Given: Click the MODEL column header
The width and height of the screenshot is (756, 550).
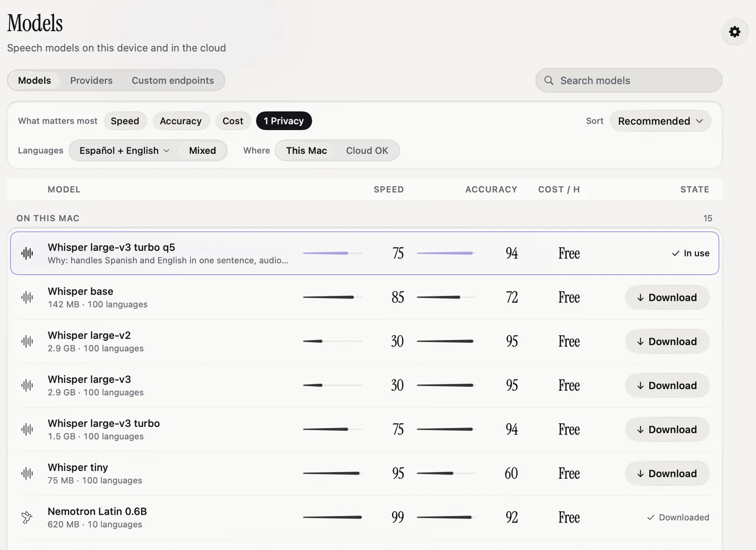Looking at the screenshot, I should [64, 189].
